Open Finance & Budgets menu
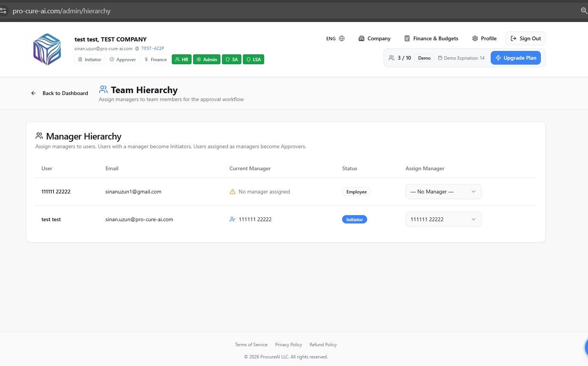This screenshot has width=588, height=366. 431,38
